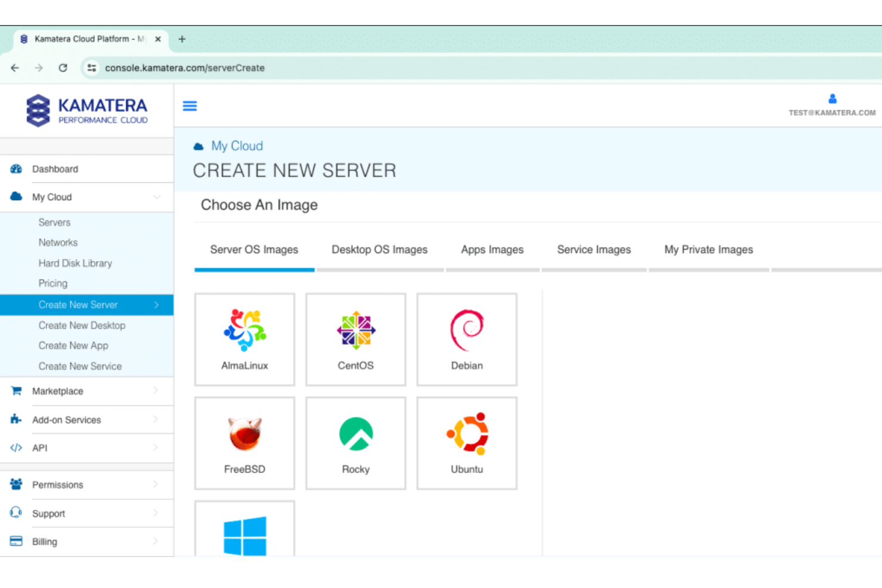
Task: Click the My Cloud breadcrumb link
Action: pos(237,145)
